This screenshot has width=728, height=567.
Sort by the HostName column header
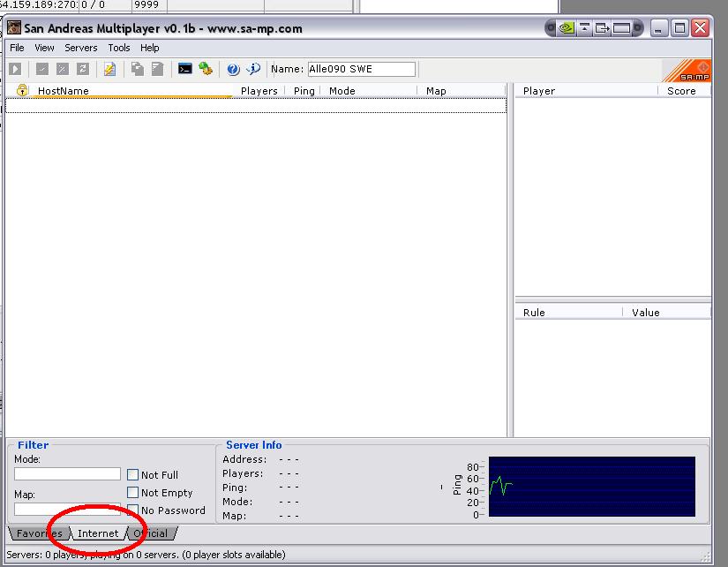click(132, 91)
